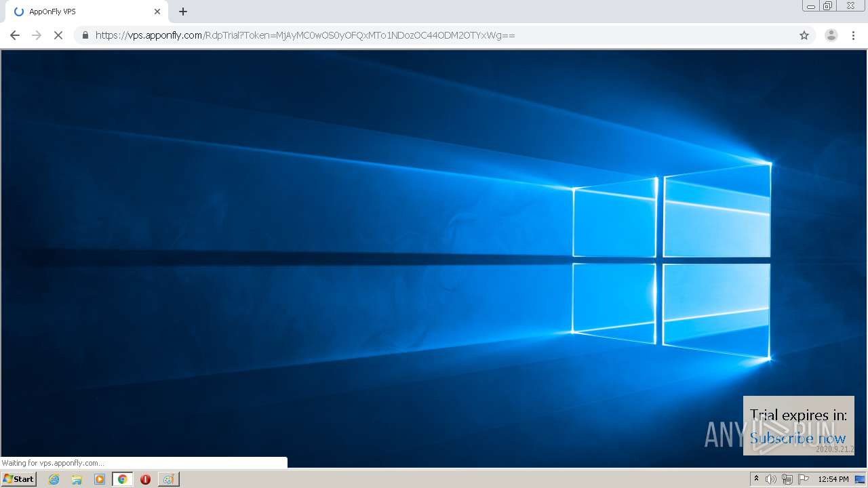
Task: Launch Internet Explorer from taskbar
Action: 54,479
